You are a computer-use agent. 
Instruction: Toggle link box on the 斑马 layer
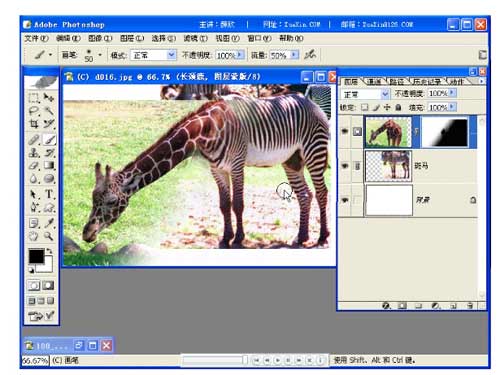tap(357, 166)
